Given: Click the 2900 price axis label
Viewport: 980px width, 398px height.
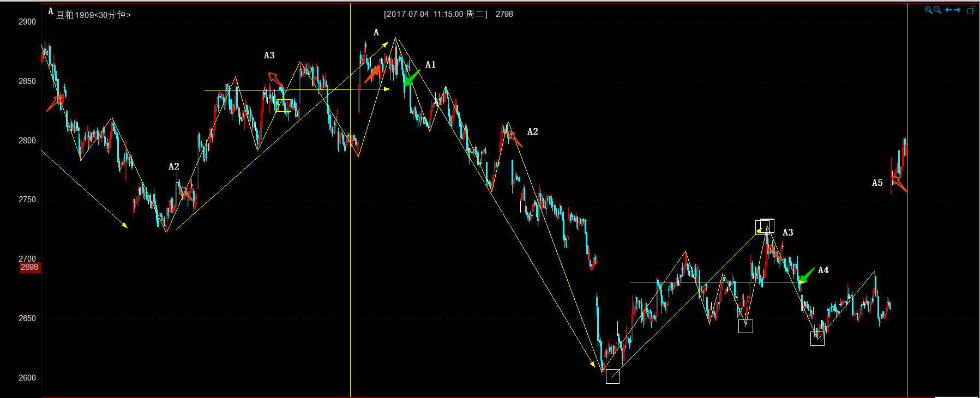Looking at the screenshot, I should [x=27, y=22].
